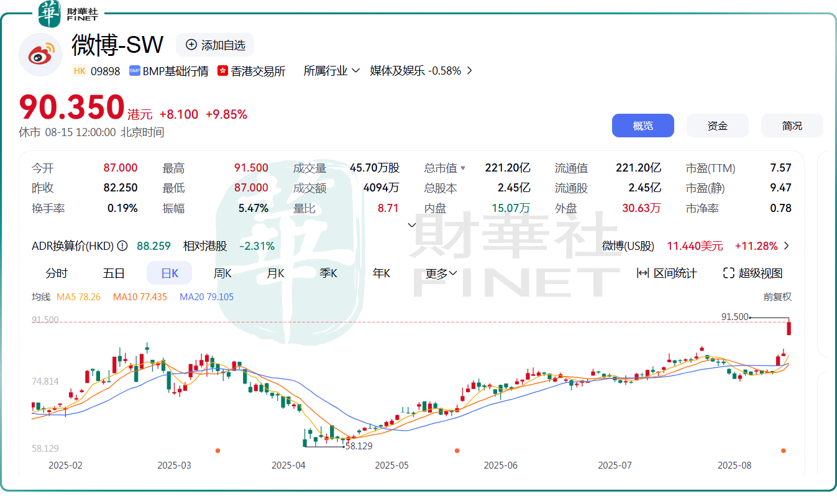Click the 香港交易所 flag icon

pos(222,71)
